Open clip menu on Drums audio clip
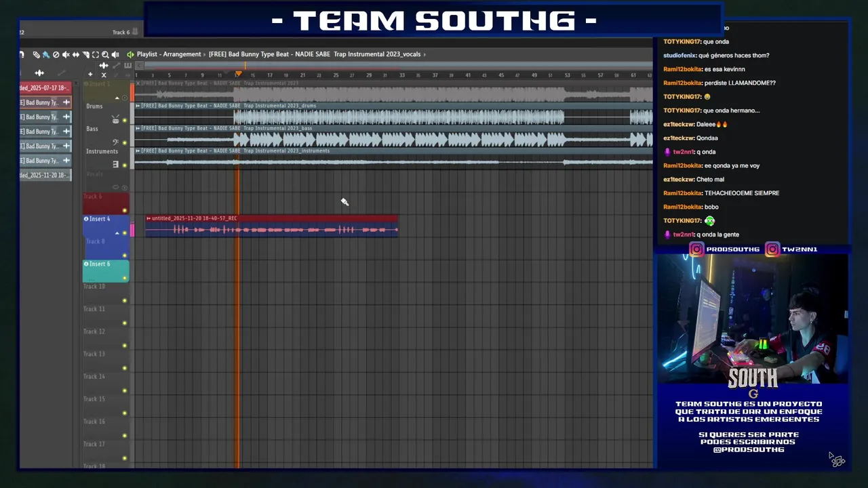The width and height of the screenshot is (868, 488). point(138,106)
